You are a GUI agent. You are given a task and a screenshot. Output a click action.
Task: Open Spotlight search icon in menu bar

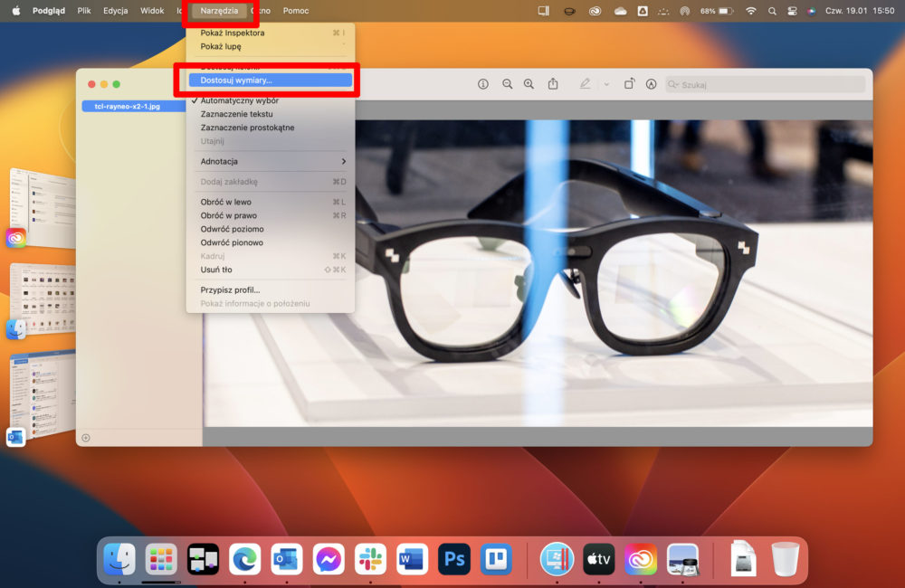[x=772, y=10]
